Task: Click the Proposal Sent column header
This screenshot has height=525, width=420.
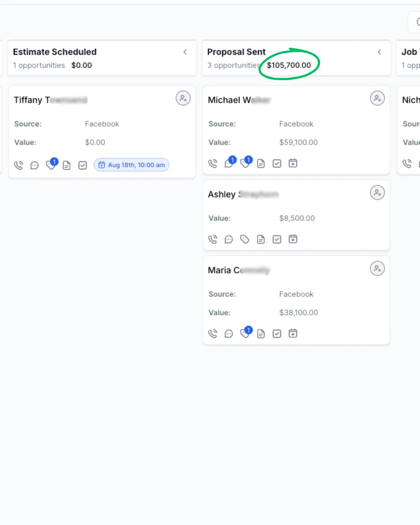Action: 236,52
